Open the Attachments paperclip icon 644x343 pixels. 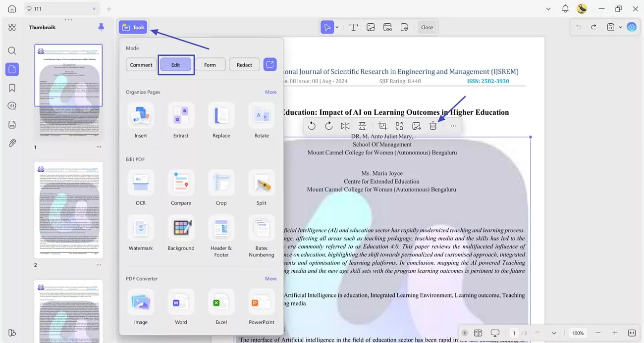coord(12,143)
